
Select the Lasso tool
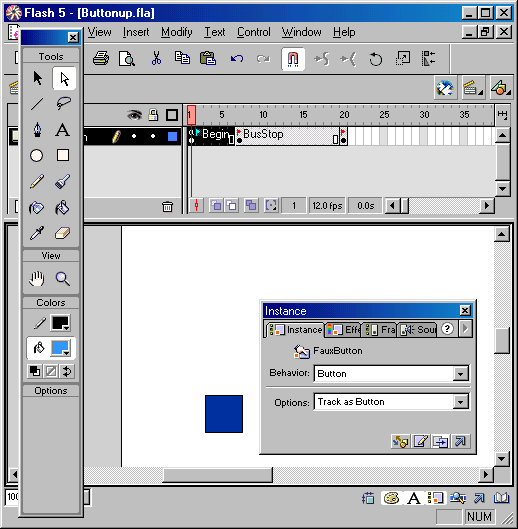pyautogui.click(x=63, y=104)
